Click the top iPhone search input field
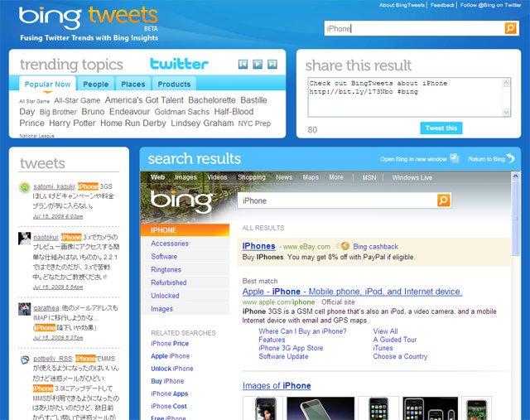 click(x=414, y=28)
